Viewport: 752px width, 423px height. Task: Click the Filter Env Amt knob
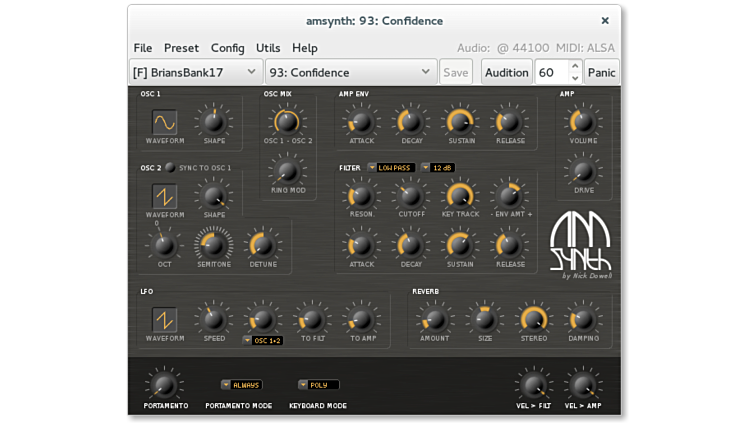pos(509,196)
